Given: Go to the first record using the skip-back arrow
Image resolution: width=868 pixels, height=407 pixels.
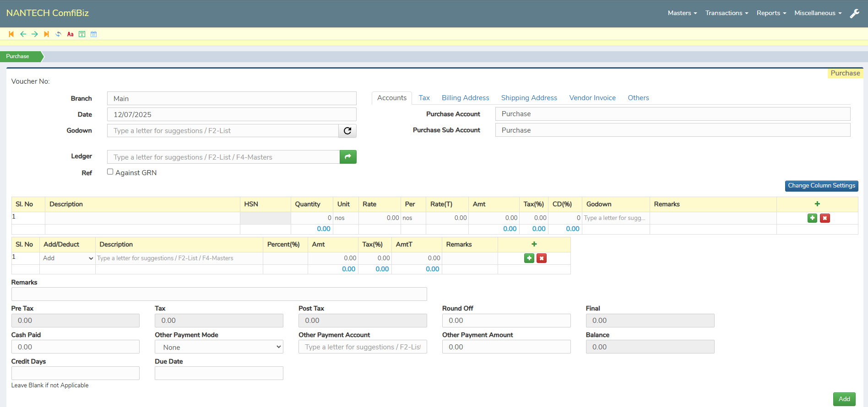Looking at the screenshot, I should coord(11,34).
